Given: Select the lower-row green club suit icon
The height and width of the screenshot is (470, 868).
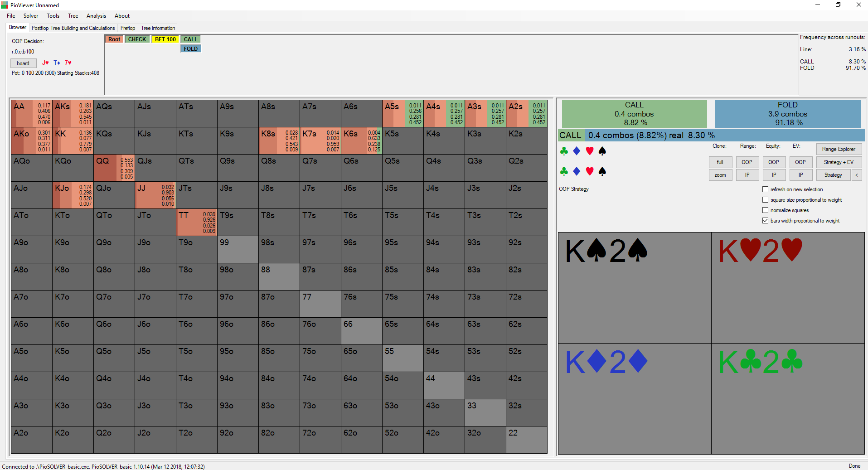Looking at the screenshot, I should pyautogui.click(x=564, y=171).
